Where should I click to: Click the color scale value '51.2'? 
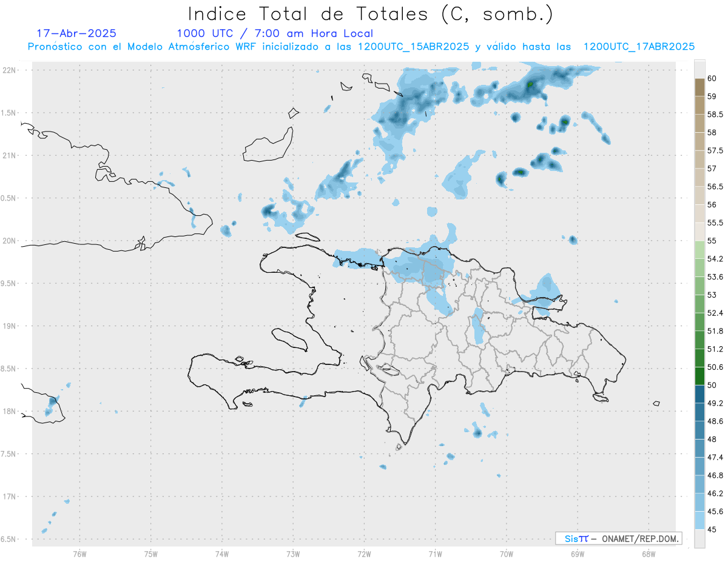(x=715, y=349)
